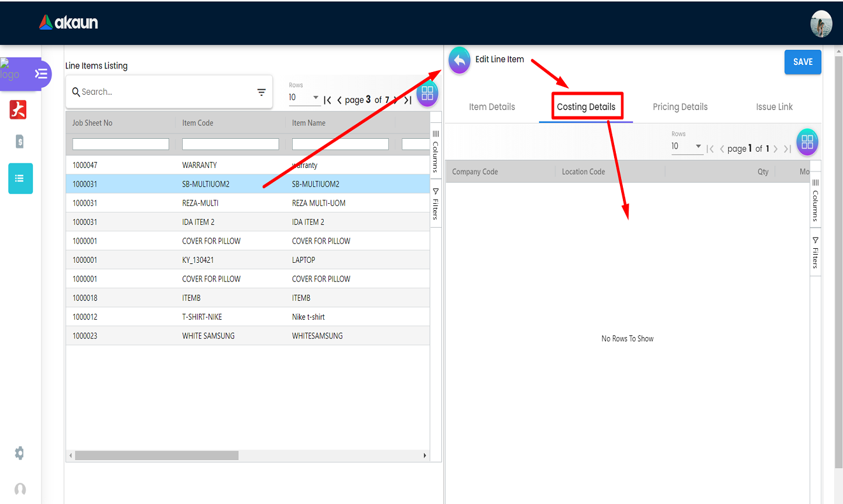Open the sidebar menu toggle icon
Image resolution: width=843 pixels, height=504 pixels.
(x=41, y=74)
